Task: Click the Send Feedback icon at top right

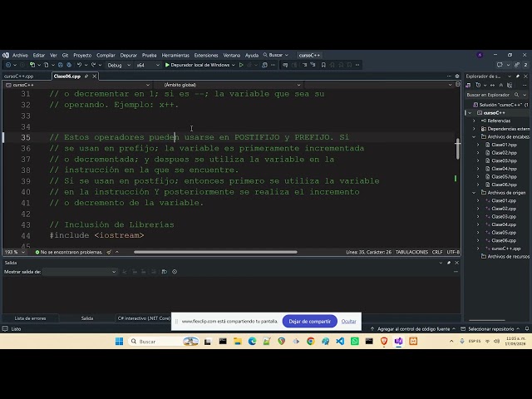Action: click(x=500, y=65)
